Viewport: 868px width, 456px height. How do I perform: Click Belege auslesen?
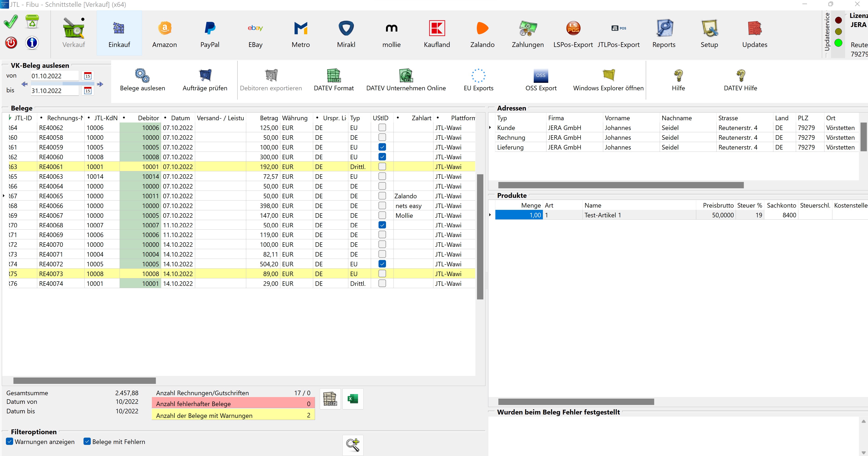click(143, 80)
